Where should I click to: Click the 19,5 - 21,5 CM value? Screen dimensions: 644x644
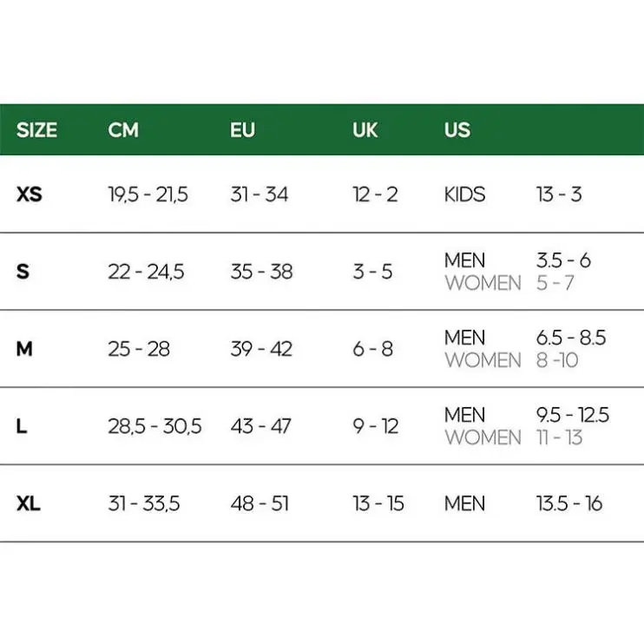pos(148,194)
